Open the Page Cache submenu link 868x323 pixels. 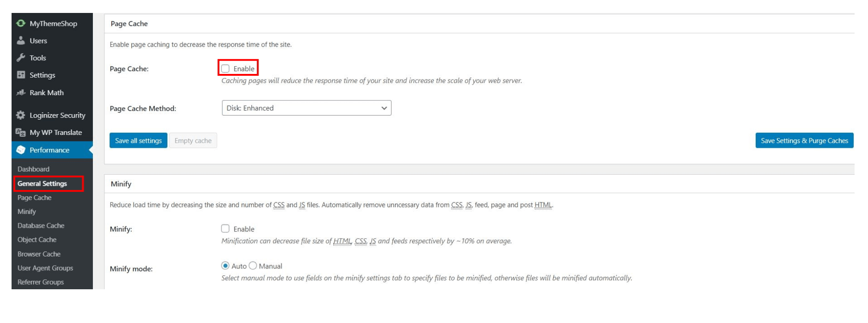(34, 198)
